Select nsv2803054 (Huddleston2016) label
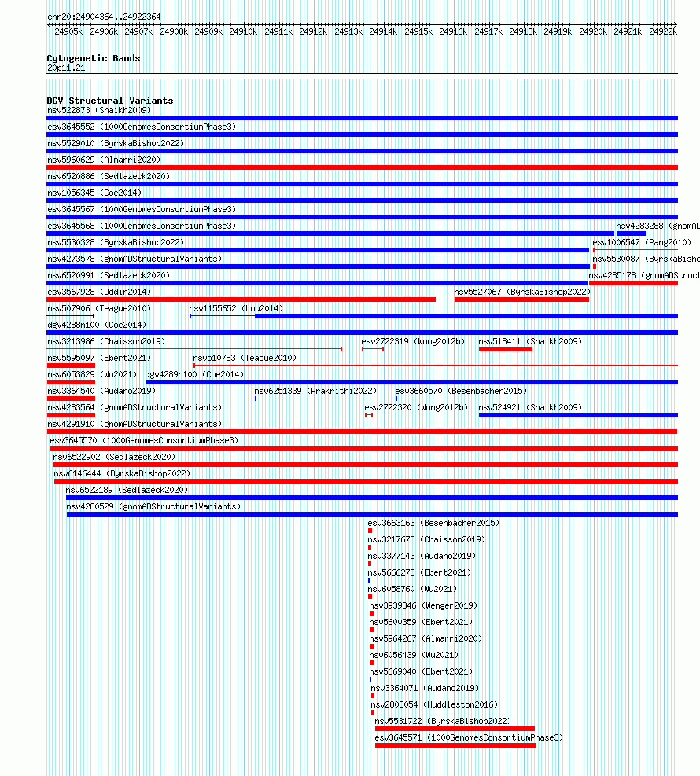 [434, 704]
